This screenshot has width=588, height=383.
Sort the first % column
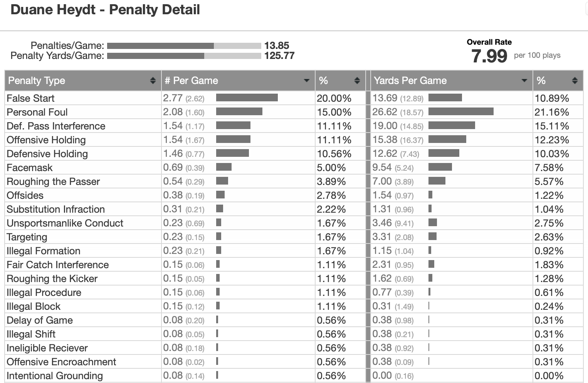point(357,81)
